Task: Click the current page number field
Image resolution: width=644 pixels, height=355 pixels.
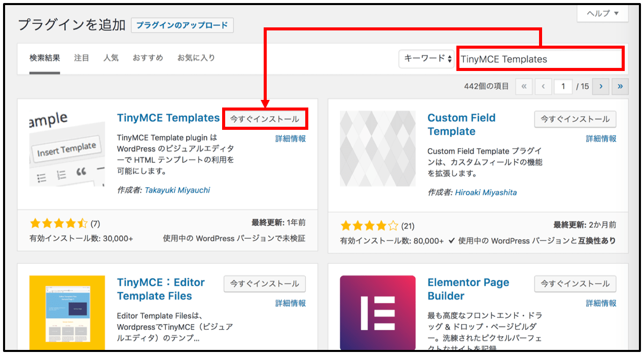Action: [563, 86]
